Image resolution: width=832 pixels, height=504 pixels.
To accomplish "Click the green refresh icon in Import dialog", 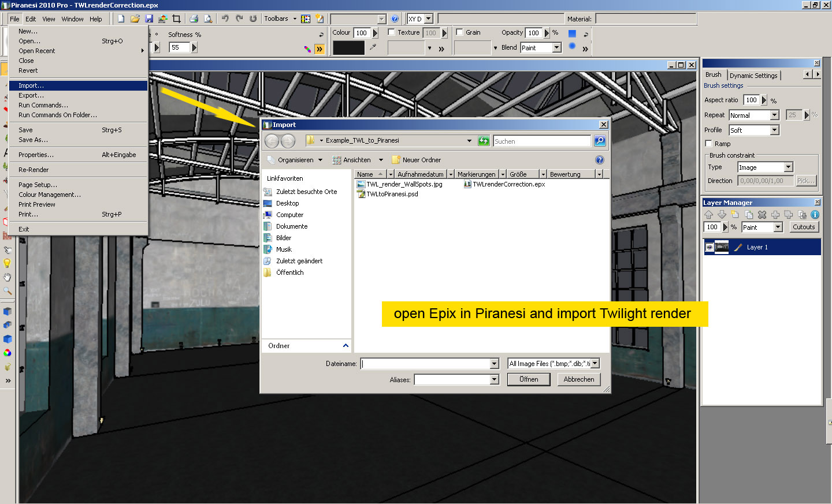I will [x=484, y=141].
